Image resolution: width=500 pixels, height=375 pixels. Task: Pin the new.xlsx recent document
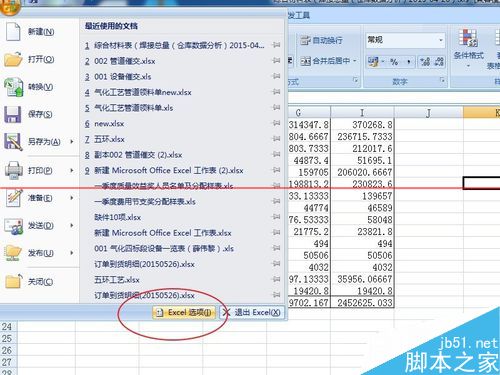pyautogui.click(x=276, y=123)
